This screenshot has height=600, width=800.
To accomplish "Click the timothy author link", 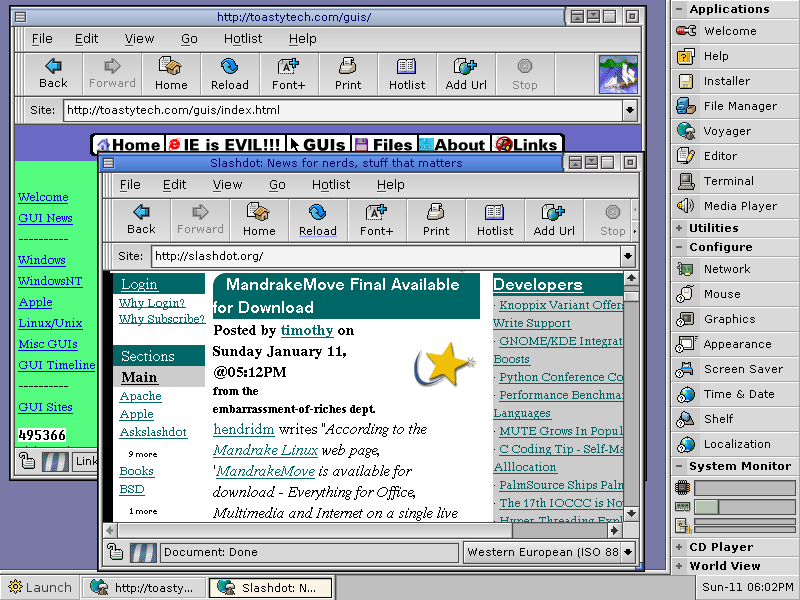I will (x=307, y=331).
